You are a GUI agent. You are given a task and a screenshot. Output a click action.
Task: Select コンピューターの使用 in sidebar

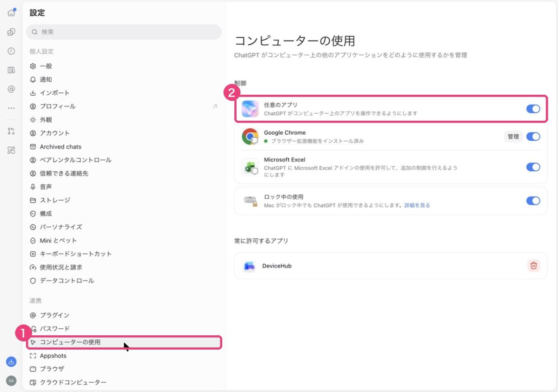point(124,342)
